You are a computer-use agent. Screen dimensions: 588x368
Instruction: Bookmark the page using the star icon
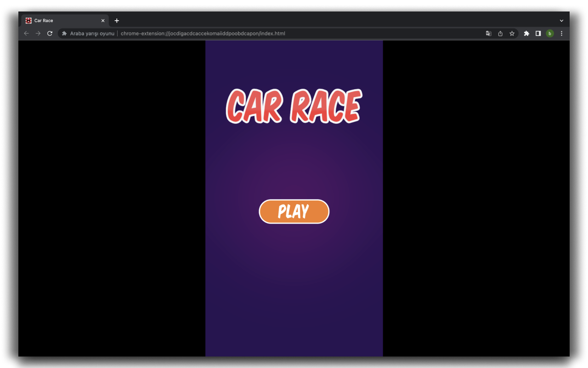[512, 33]
